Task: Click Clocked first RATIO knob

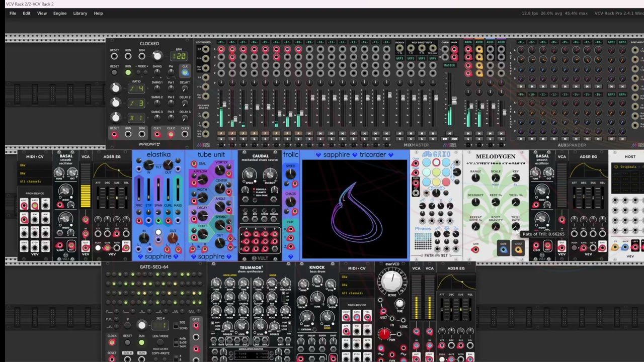Action: [116, 88]
